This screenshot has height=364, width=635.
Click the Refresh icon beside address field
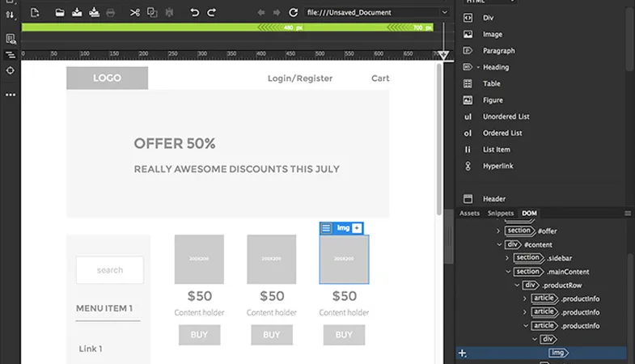(294, 12)
